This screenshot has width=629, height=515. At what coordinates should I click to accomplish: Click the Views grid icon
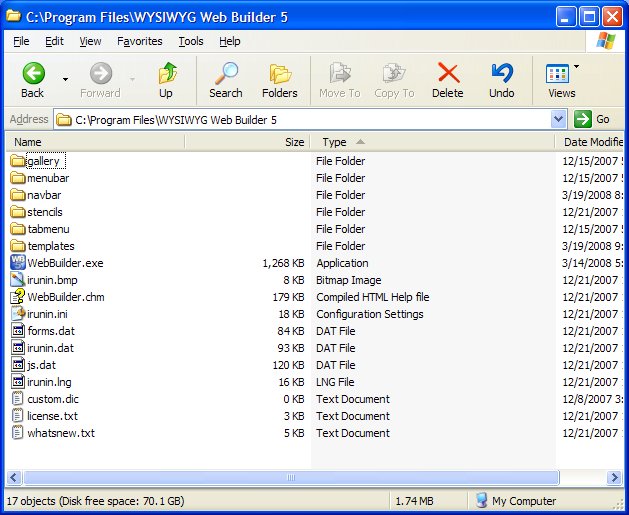pos(557,74)
